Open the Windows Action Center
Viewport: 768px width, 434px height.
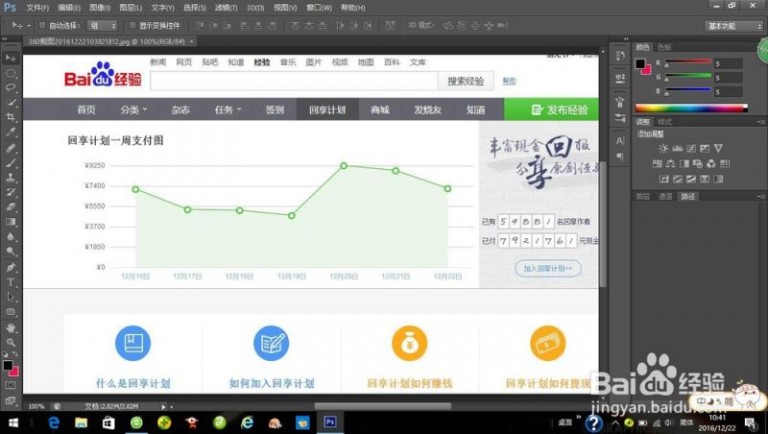point(751,422)
